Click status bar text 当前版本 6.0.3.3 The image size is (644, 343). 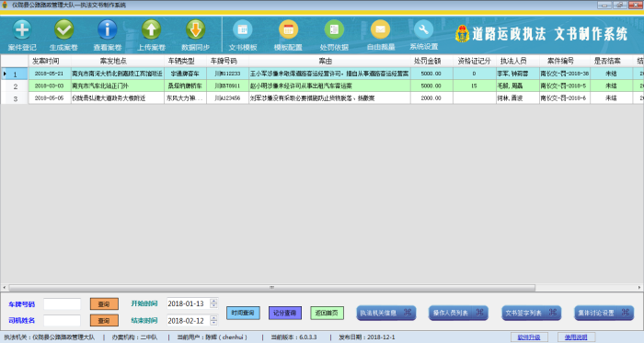294,337
